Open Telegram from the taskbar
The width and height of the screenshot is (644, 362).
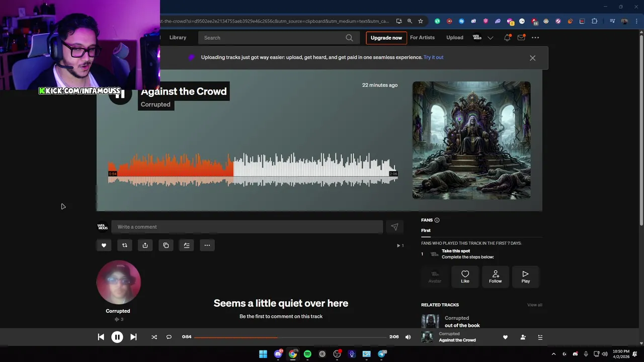point(382,354)
